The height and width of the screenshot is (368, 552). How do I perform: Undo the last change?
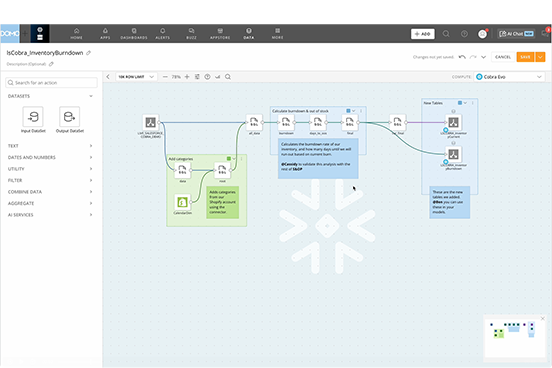[462, 57]
